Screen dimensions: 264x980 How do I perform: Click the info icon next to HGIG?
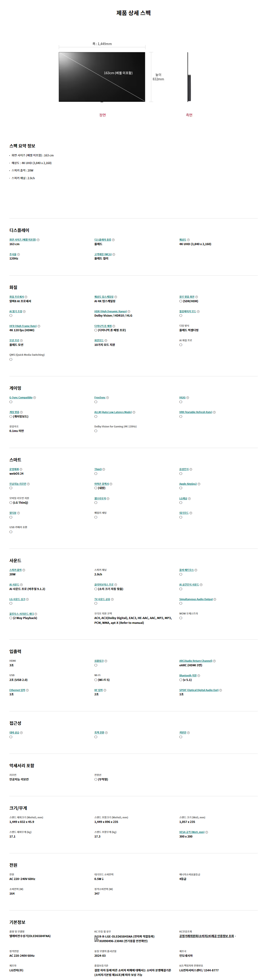tap(188, 398)
